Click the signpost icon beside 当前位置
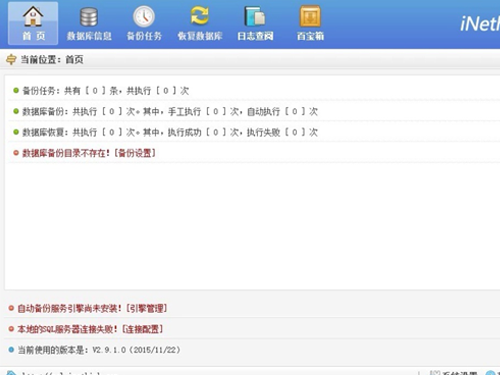Image resolution: width=500 pixels, height=375 pixels. click(11, 60)
